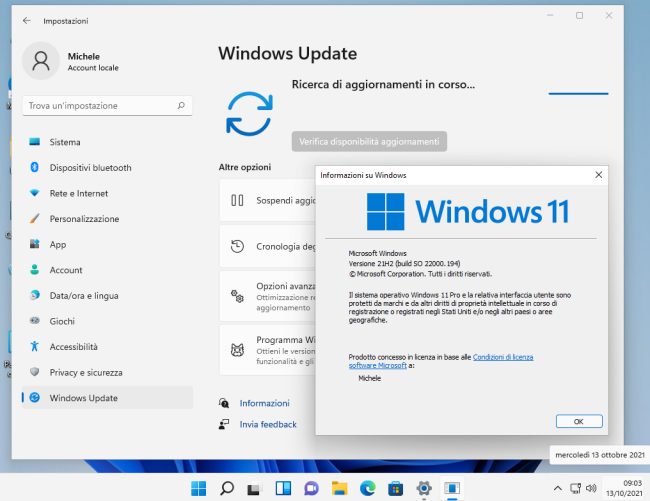Click OK in Informazioni su Windows dialog
This screenshot has width=650, height=501.
(579, 421)
